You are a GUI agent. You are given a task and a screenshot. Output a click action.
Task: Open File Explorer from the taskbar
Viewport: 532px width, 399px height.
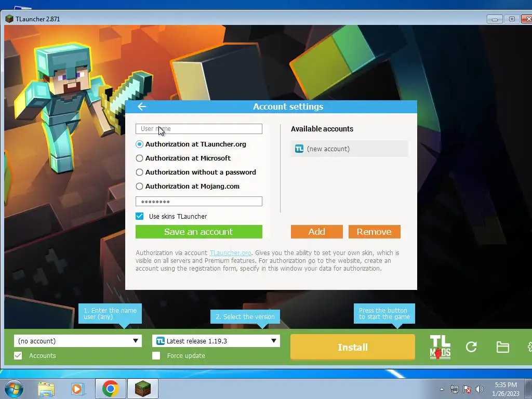pyautogui.click(x=46, y=389)
